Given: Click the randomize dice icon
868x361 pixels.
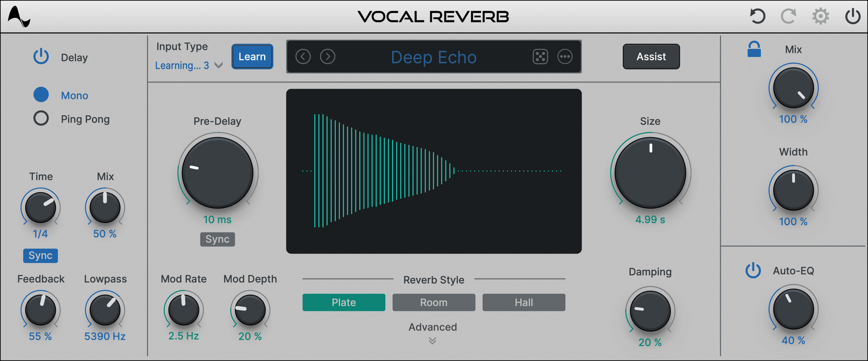Looking at the screenshot, I should pyautogui.click(x=540, y=56).
